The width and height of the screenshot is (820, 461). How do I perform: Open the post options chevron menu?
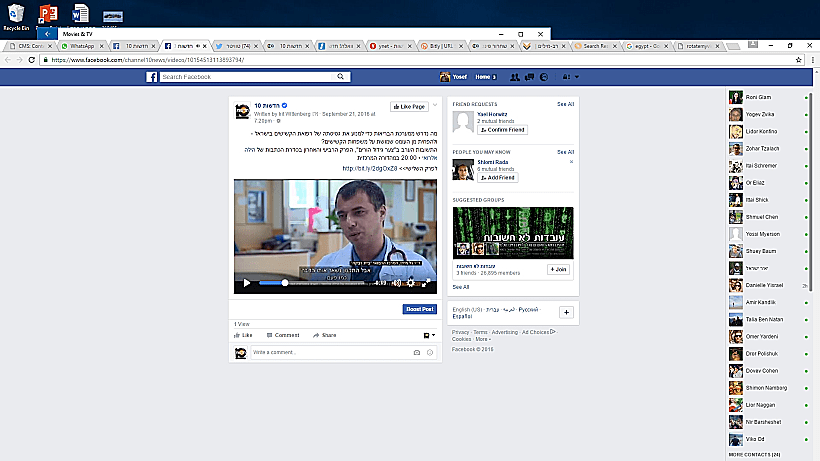coord(433,106)
